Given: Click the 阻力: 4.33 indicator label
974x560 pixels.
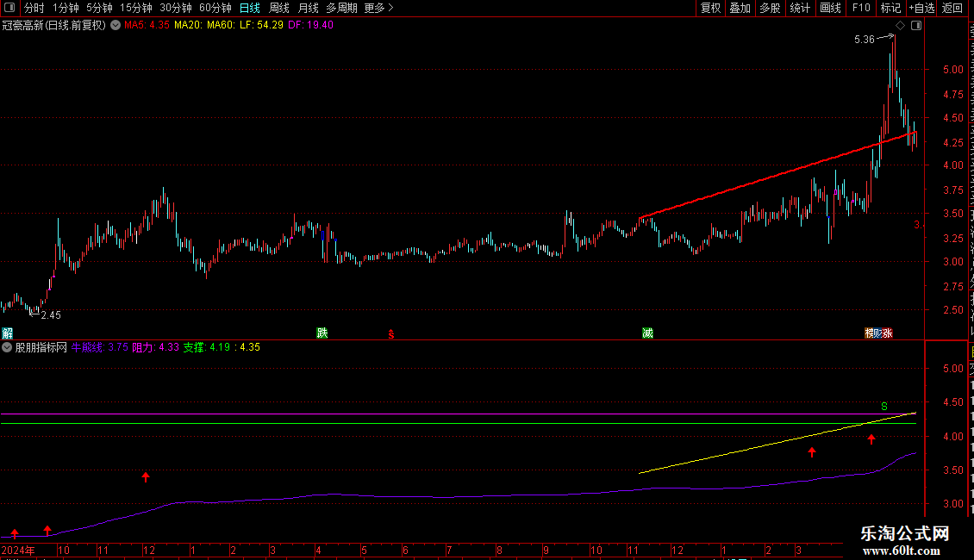Looking at the screenshot, I should (x=155, y=348).
